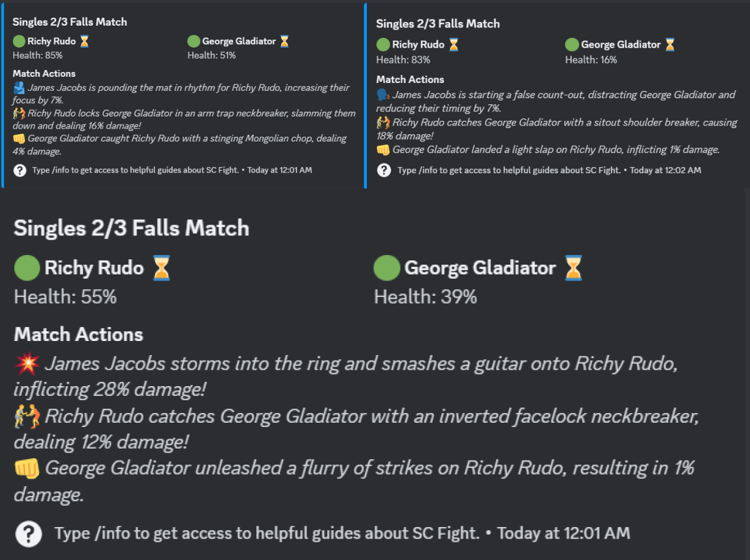
Task: Click the Health: 39% text under George Gladiator
Action: click(425, 297)
